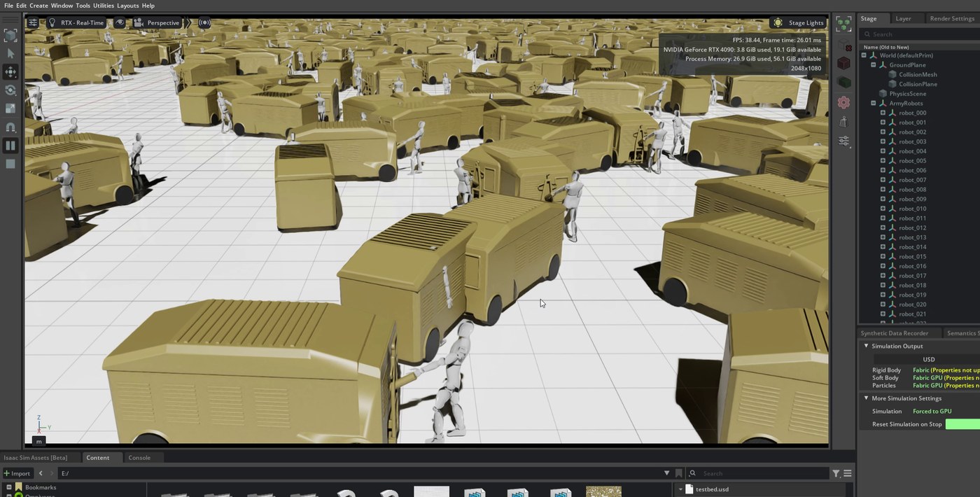This screenshot has width=980, height=497.
Task: Activate the Rotate tool
Action: pos(10,90)
